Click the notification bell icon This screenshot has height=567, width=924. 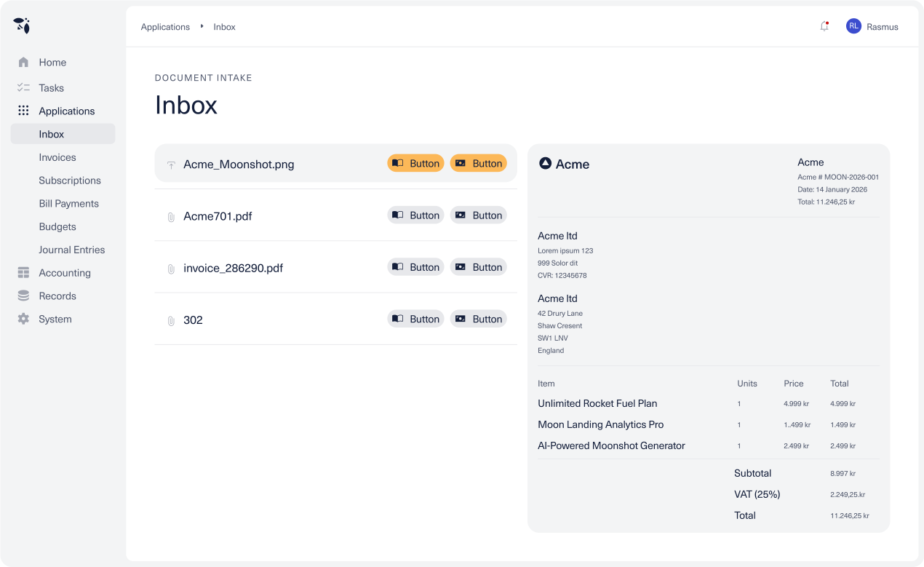824,26
